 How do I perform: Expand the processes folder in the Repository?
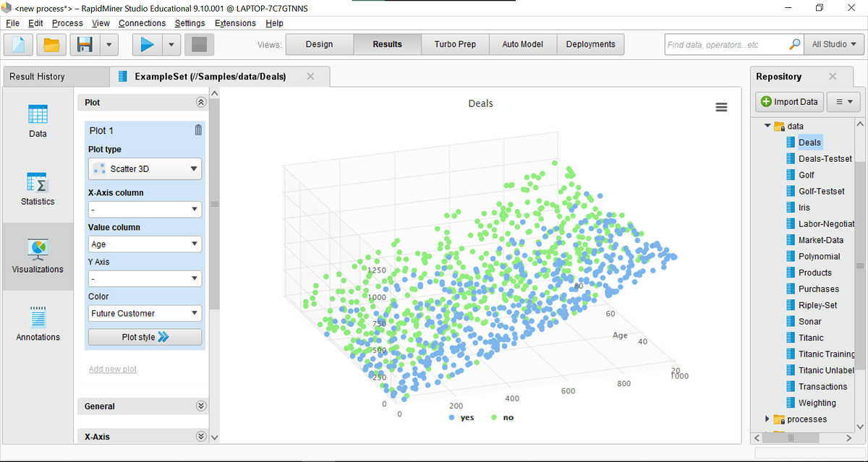[768, 419]
